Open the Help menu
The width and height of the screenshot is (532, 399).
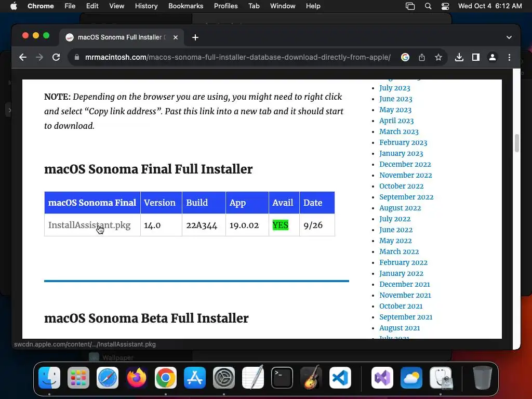point(313,6)
